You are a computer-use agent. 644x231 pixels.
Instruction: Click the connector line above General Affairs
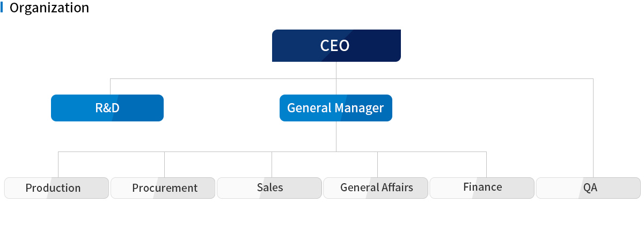pos(377,164)
